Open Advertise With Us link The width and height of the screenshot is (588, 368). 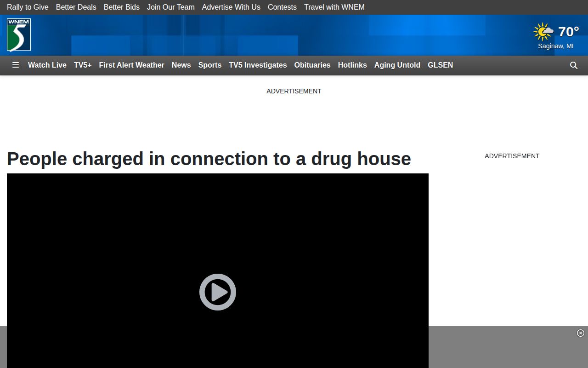pos(231,7)
